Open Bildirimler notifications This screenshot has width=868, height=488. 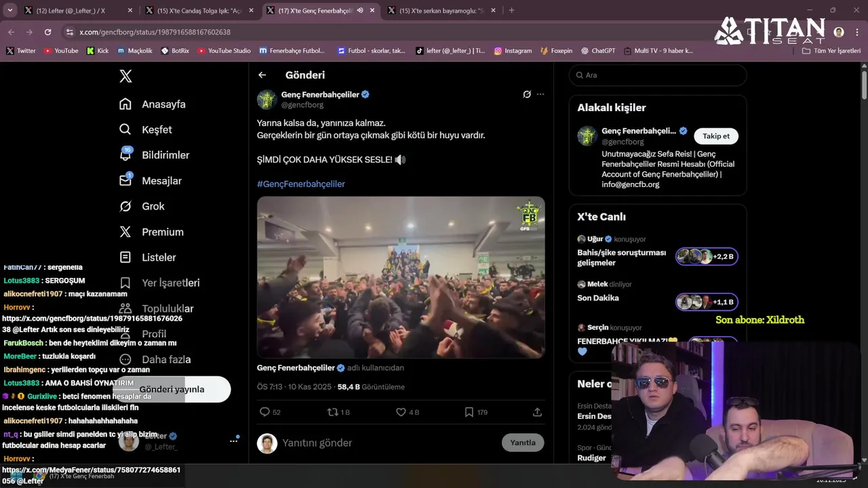click(x=154, y=155)
